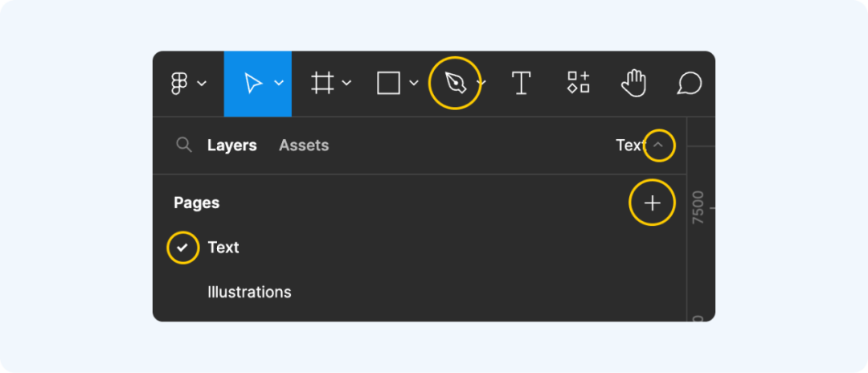Image resolution: width=868 pixels, height=373 pixels.
Task: Open Pen tool options chevron
Action: point(481,83)
